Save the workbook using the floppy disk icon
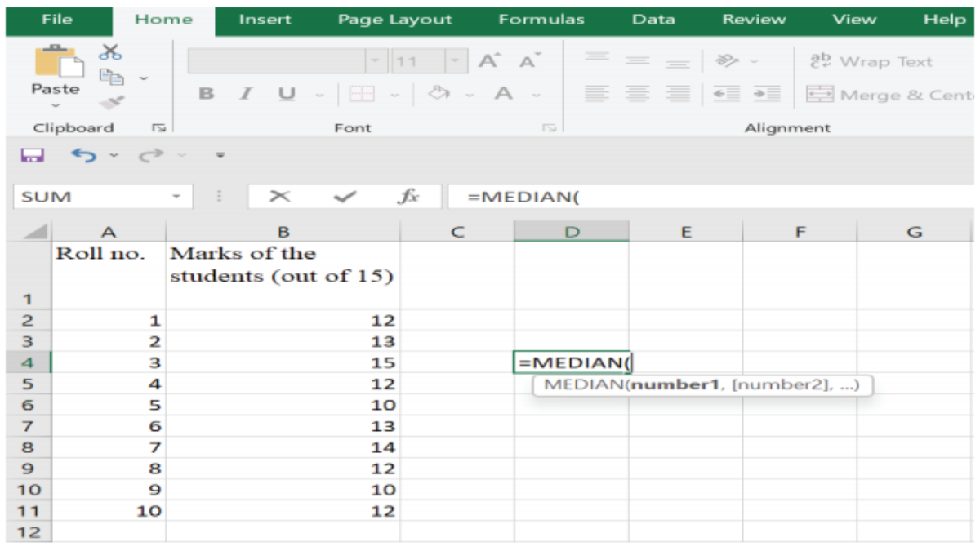The width and height of the screenshot is (980, 551). pyautogui.click(x=32, y=155)
